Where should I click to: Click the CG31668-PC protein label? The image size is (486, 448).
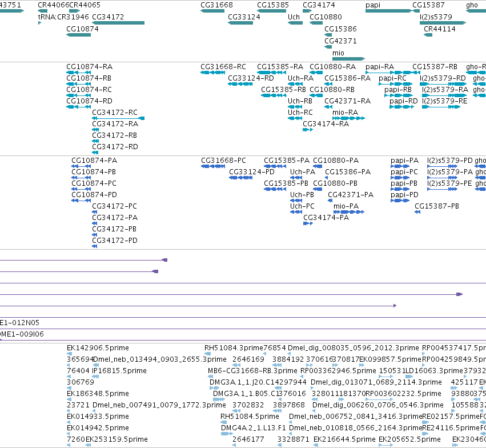pyautogui.click(x=223, y=161)
